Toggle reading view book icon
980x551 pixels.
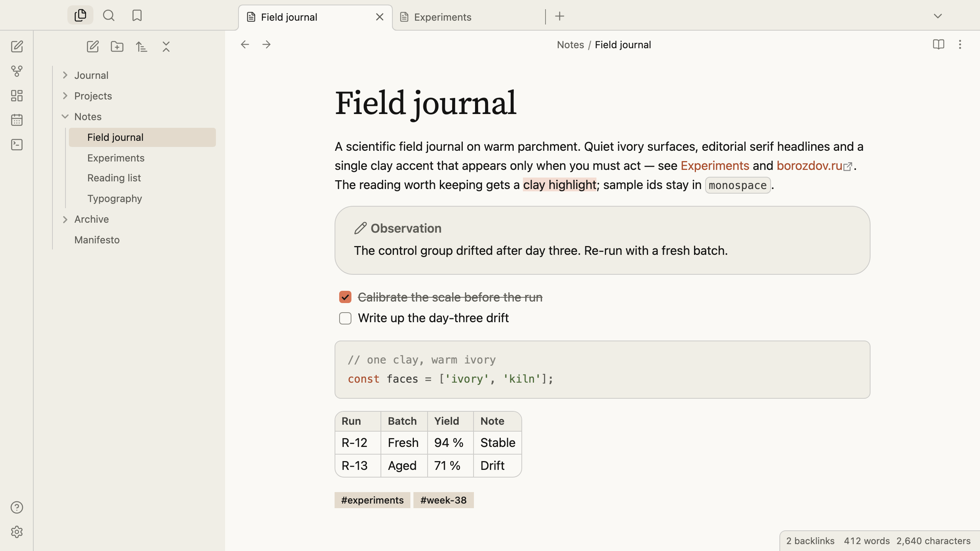pyautogui.click(x=939, y=44)
